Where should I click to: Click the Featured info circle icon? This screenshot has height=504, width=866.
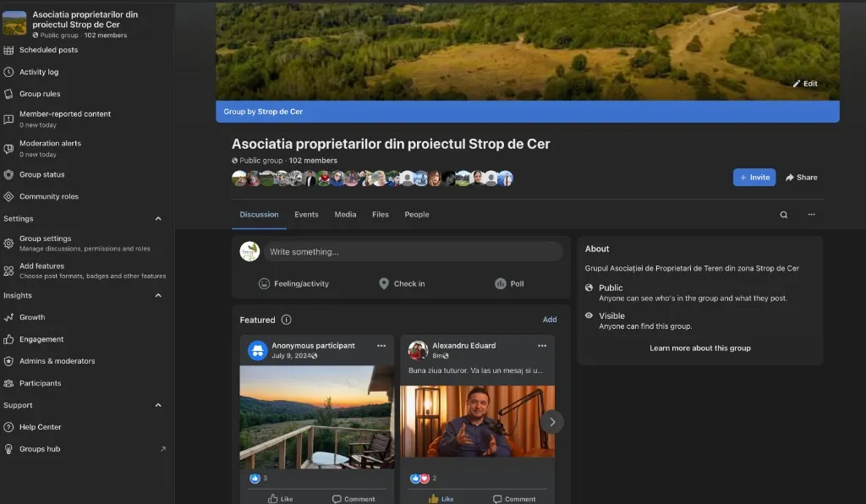286,320
